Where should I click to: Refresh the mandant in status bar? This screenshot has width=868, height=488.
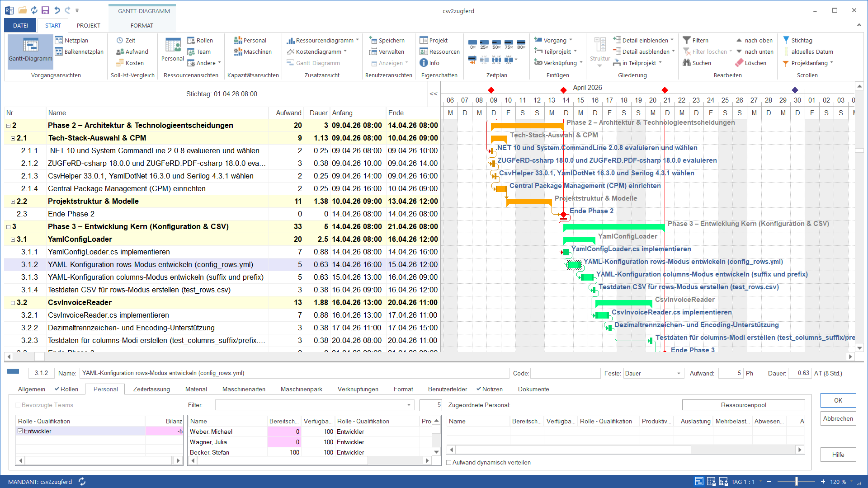pos(82,482)
